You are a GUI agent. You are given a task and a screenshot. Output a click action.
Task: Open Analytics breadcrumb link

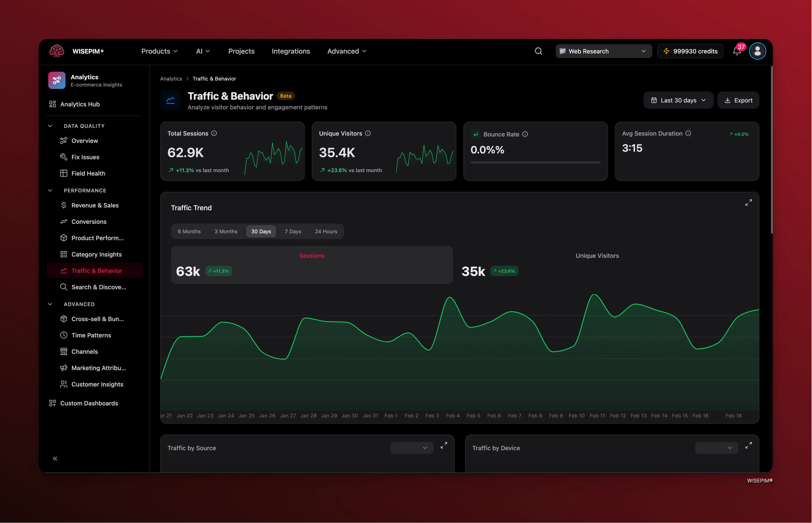click(x=171, y=78)
